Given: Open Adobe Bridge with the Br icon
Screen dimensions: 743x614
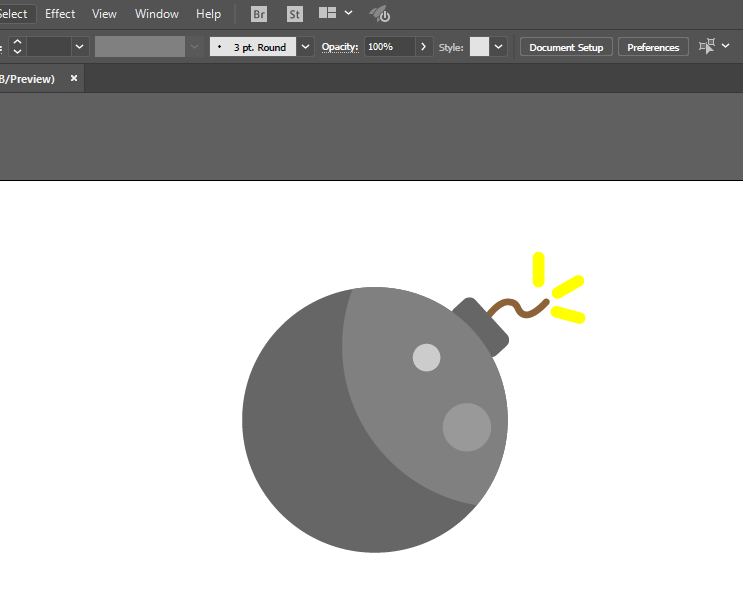Looking at the screenshot, I should (259, 14).
